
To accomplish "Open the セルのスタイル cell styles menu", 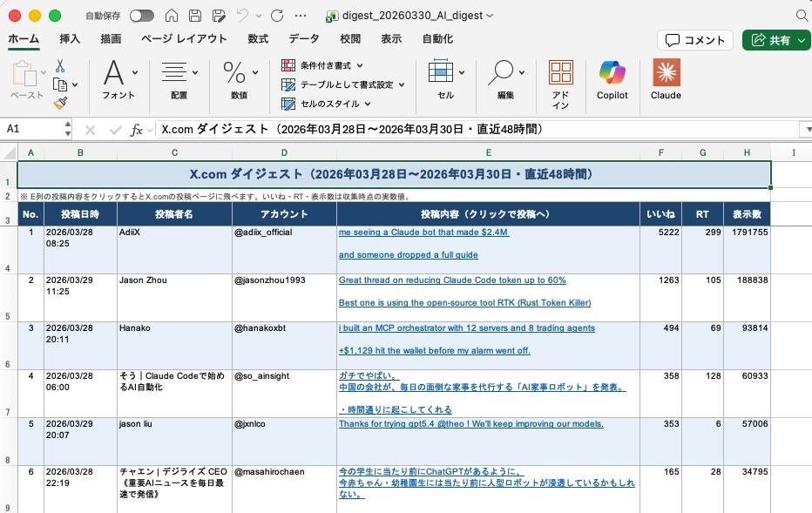I will point(326,104).
